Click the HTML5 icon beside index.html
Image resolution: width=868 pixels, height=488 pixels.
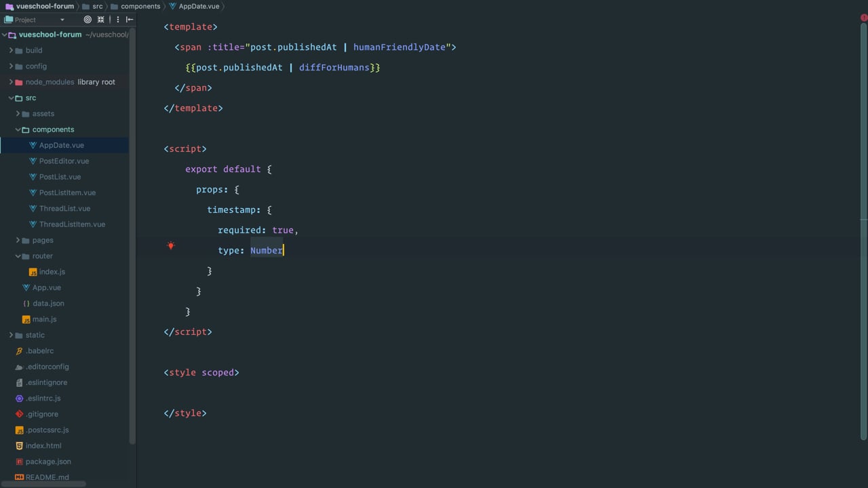click(20, 446)
